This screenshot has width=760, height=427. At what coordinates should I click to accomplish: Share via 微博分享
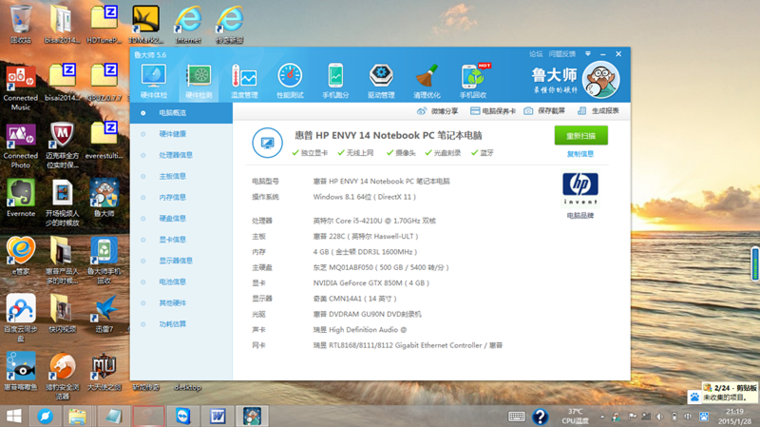click(438, 111)
